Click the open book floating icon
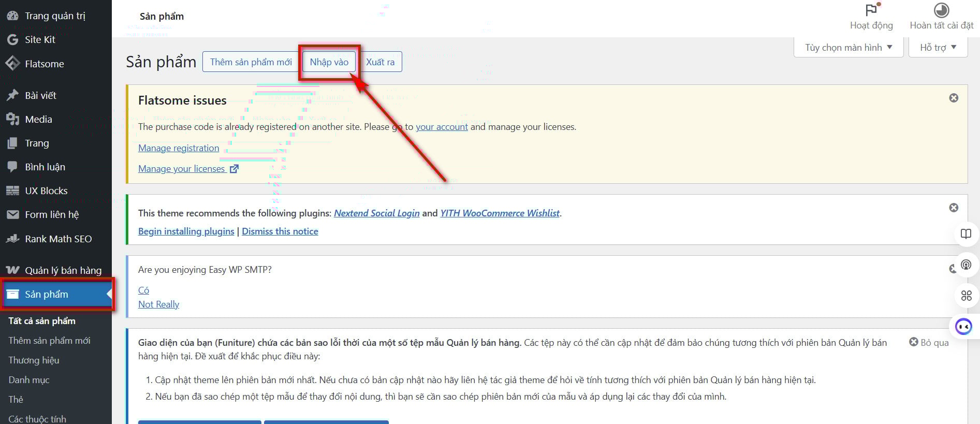The width and height of the screenshot is (980, 424). click(966, 233)
